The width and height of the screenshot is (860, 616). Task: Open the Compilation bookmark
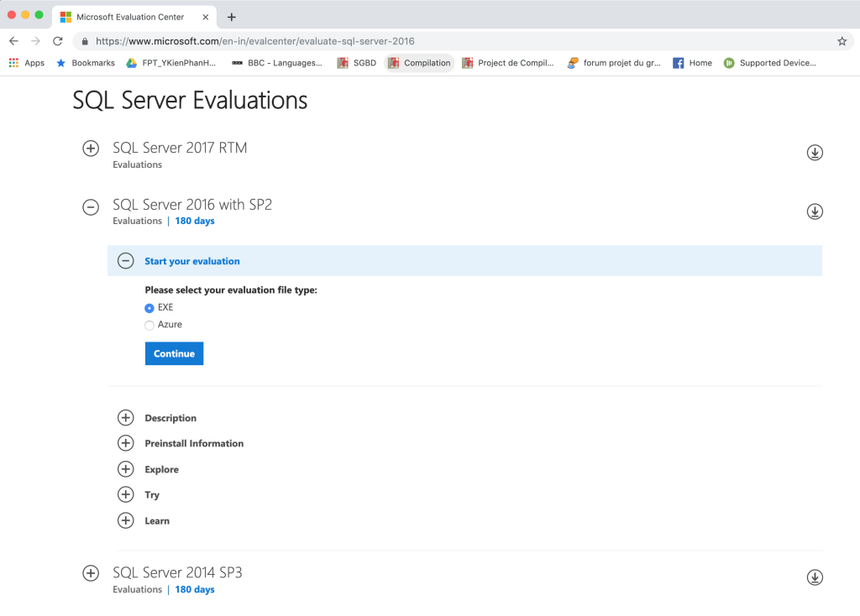pos(418,62)
